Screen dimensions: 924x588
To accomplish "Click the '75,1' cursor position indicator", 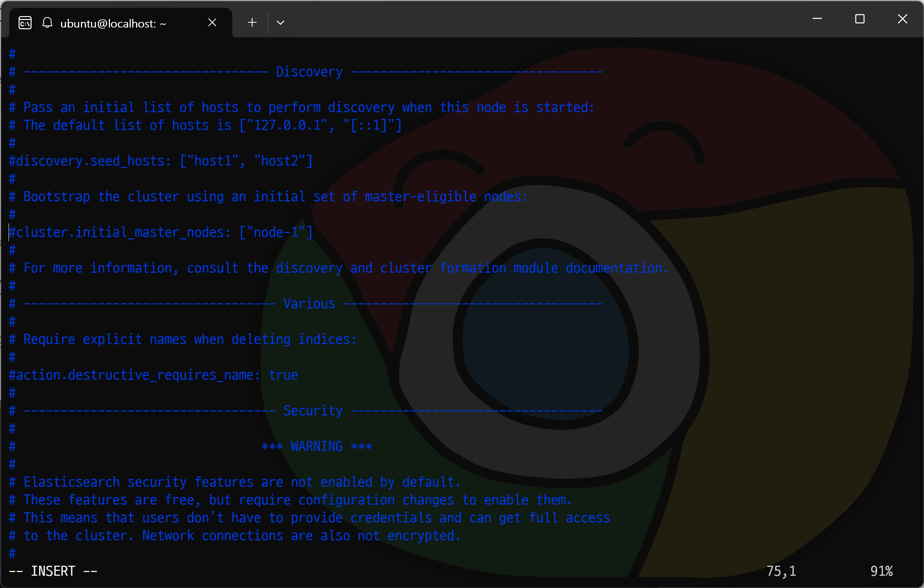I will tap(781, 572).
